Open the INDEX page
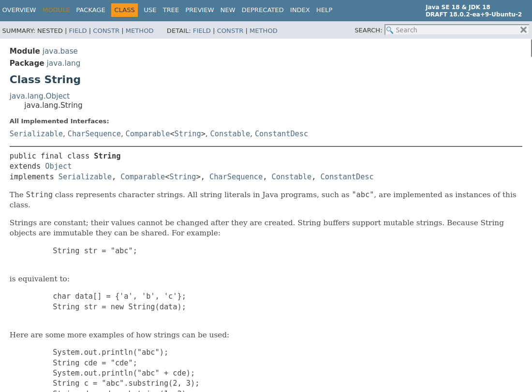Viewport: 532px width, 392px height. (x=300, y=10)
